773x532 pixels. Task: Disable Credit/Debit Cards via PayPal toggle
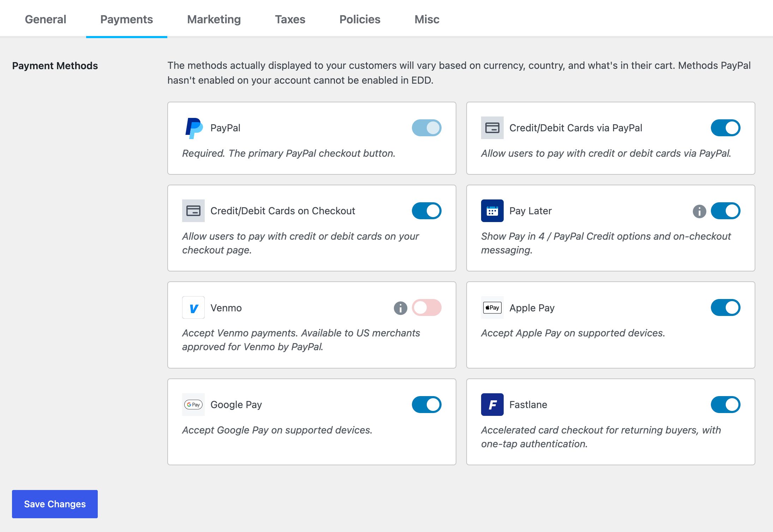tap(725, 128)
